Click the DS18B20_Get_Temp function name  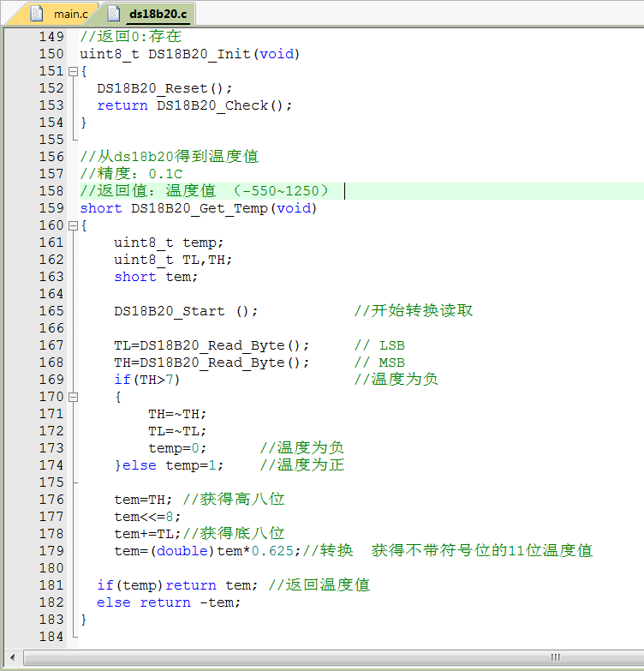click(x=200, y=208)
